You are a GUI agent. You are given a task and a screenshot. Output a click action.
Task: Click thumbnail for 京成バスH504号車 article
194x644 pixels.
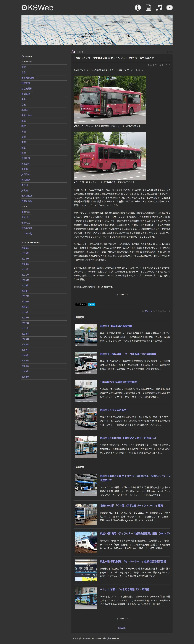[x=86, y=363]
